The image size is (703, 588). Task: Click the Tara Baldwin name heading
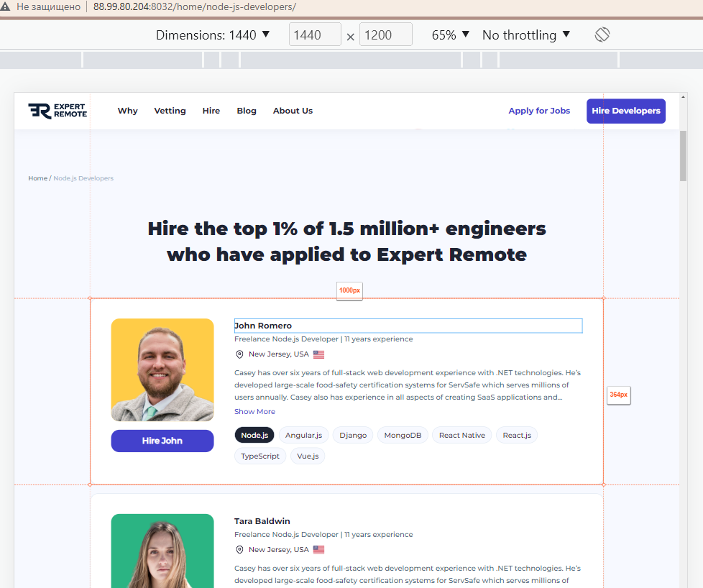pos(262,521)
